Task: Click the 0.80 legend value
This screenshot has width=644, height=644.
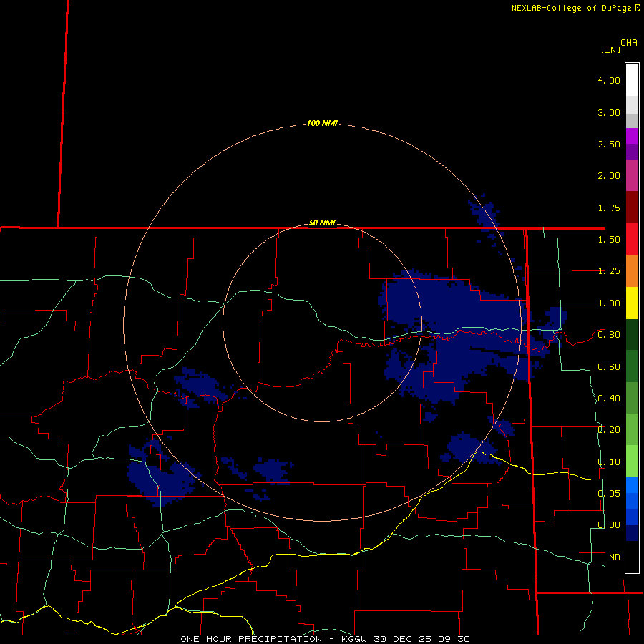Action: coord(609,335)
